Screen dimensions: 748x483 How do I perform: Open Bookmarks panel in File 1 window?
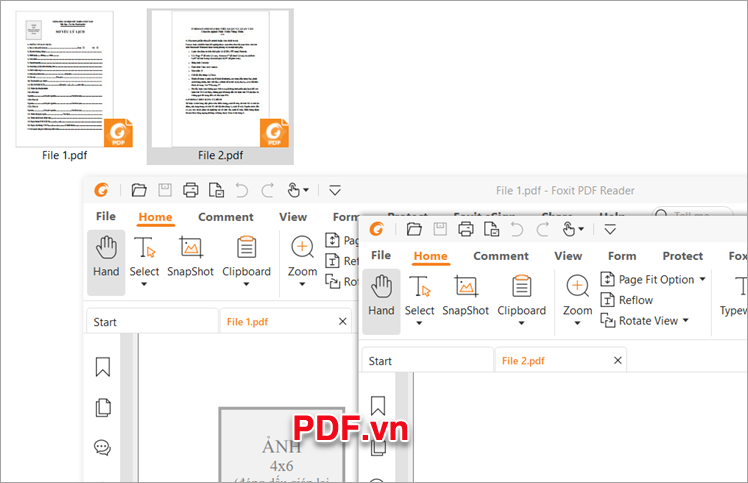pyautogui.click(x=103, y=367)
